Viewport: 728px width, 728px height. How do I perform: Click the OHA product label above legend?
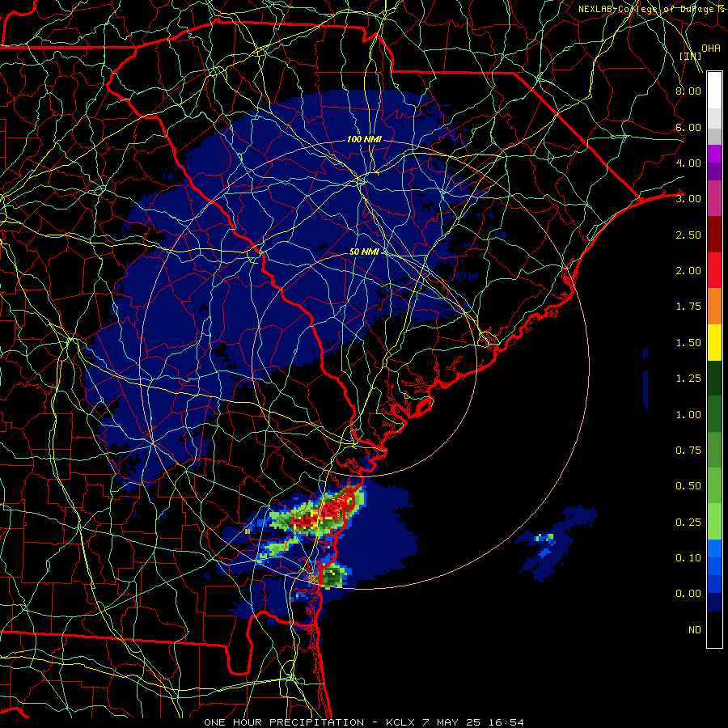pos(711,48)
